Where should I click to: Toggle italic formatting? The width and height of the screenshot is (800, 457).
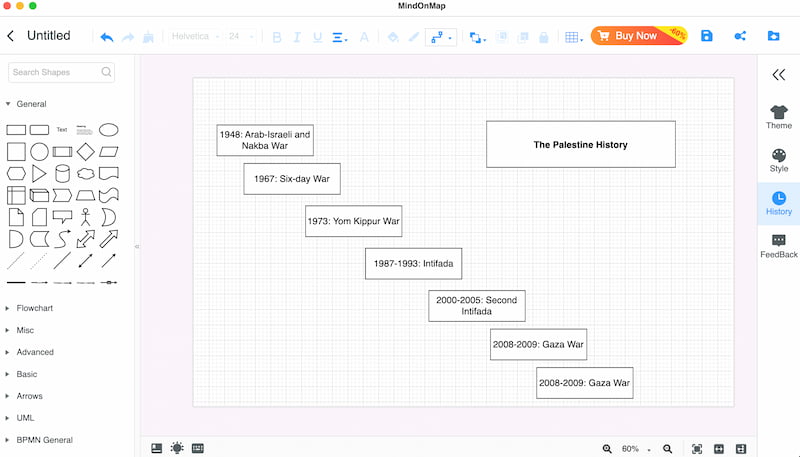(x=297, y=37)
